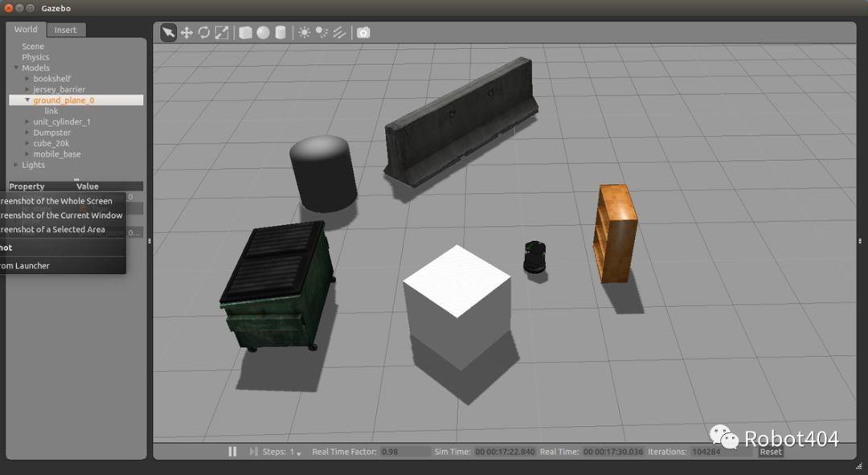Click the Iterations value field
This screenshot has height=475, width=868.
coord(721,452)
